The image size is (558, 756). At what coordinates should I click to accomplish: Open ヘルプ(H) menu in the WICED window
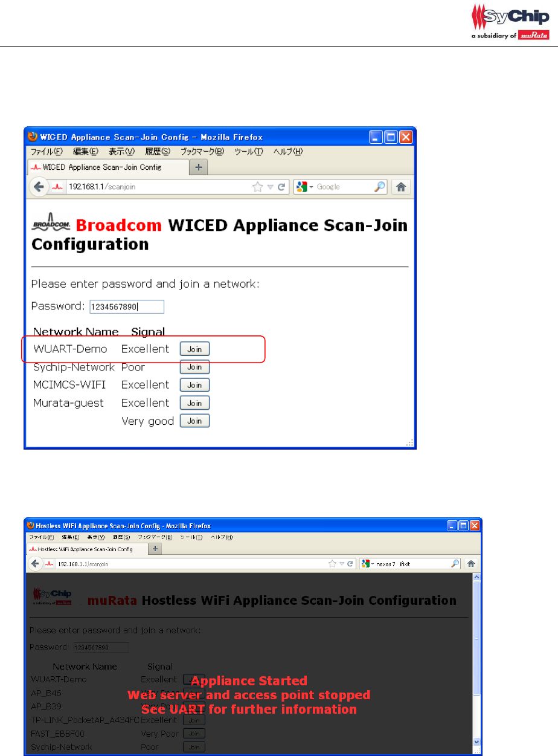point(288,152)
